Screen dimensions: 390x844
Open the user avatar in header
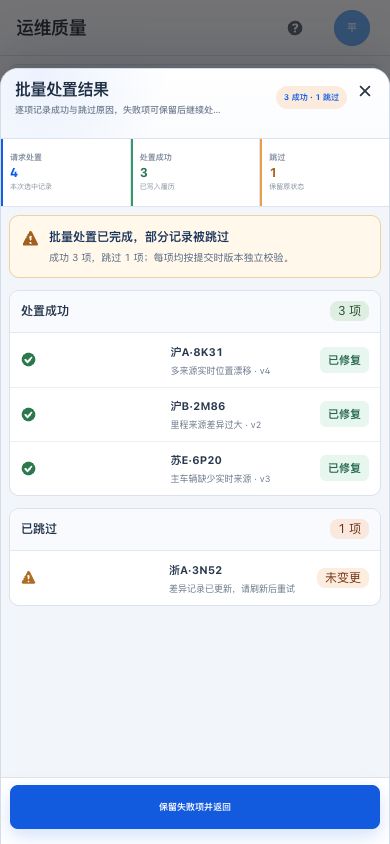352,27
